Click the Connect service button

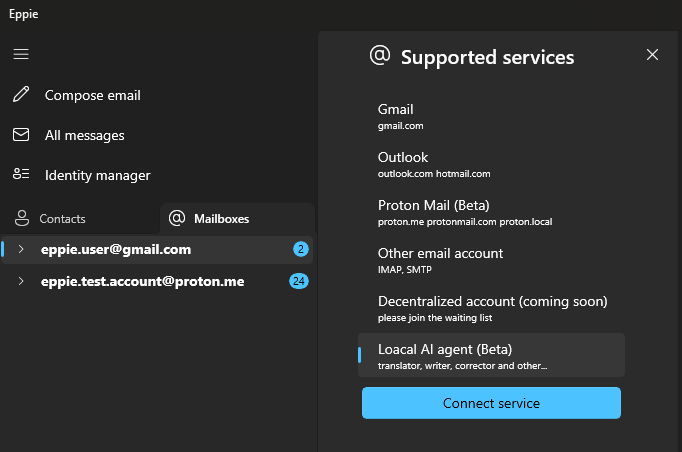pos(491,403)
